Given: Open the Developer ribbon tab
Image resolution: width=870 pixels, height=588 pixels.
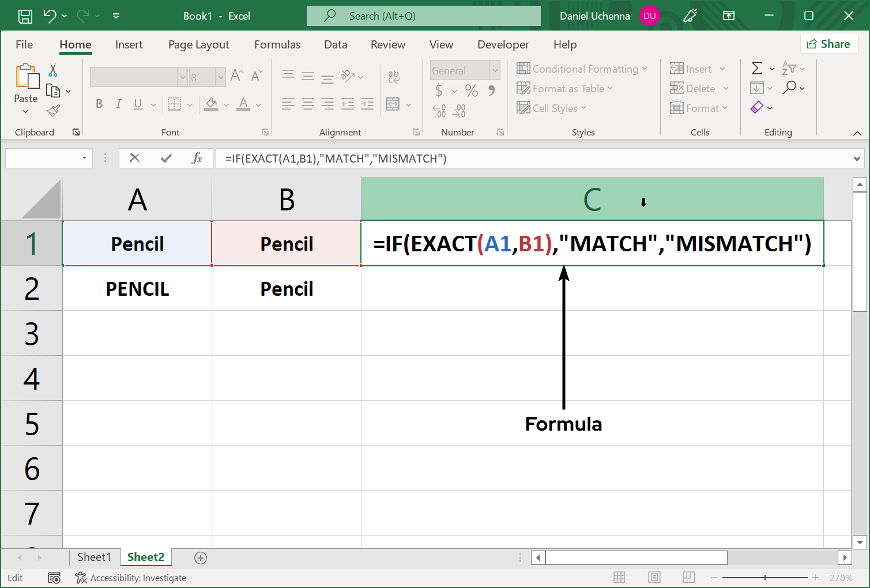Looking at the screenshot, I should coord(503,44).
